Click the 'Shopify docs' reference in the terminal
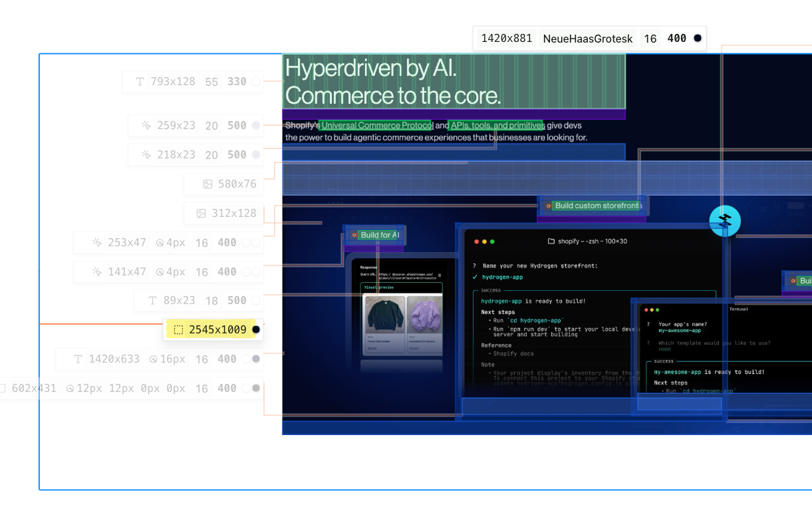This screenshot has width=812, height=507. (x=513, y=354)
